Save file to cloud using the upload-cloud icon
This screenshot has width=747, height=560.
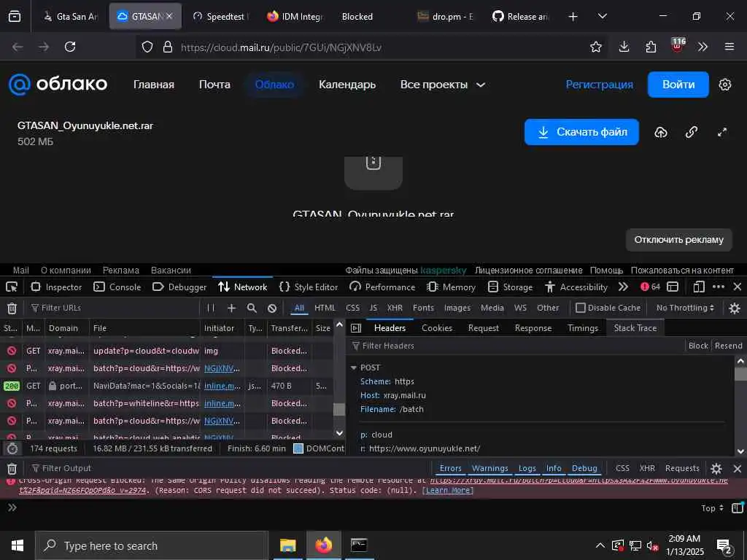point(660,132)
